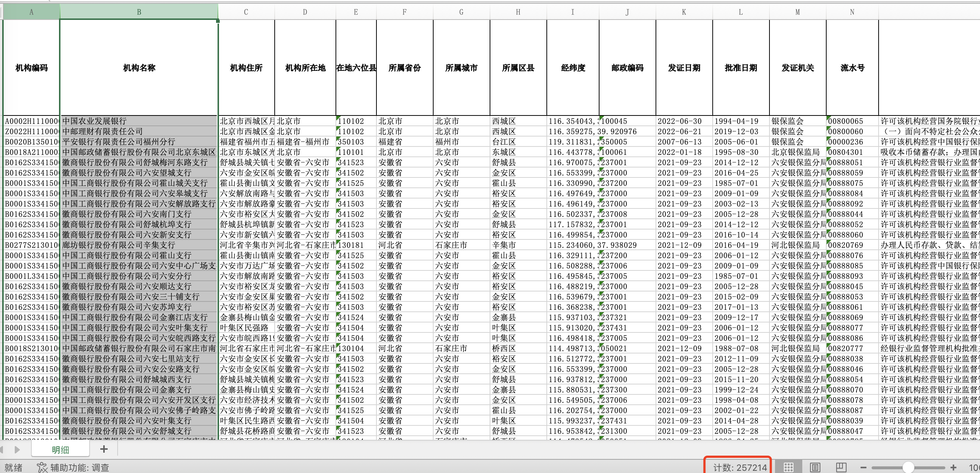Open accessibility check in status bar
The width and height of the screenshot is (980, 473).
pos(73,467)
